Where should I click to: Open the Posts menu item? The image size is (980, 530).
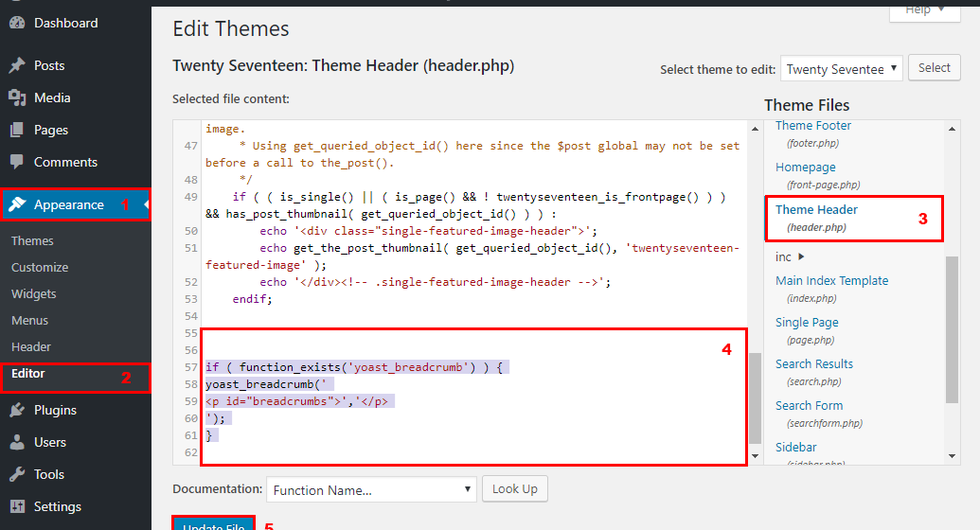49,65
